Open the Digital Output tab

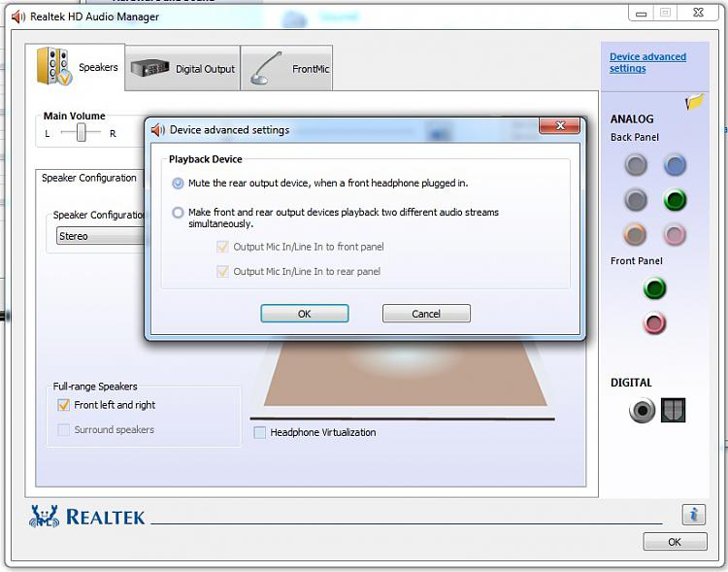click(182, 68)
